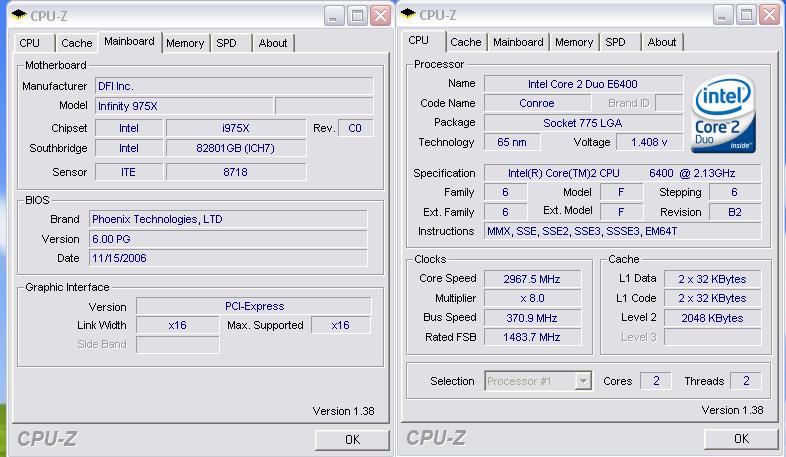This screenshot has height=457, width=786.
Task: Click the Manufacturer field DFI Inc.
Action: 234,86
